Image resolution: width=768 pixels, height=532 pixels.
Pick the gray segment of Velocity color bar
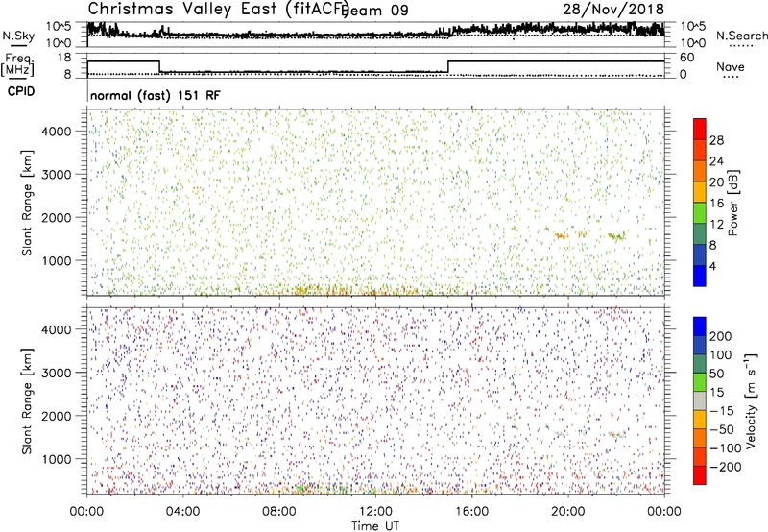pyautogui.click(x=700, y=401)
